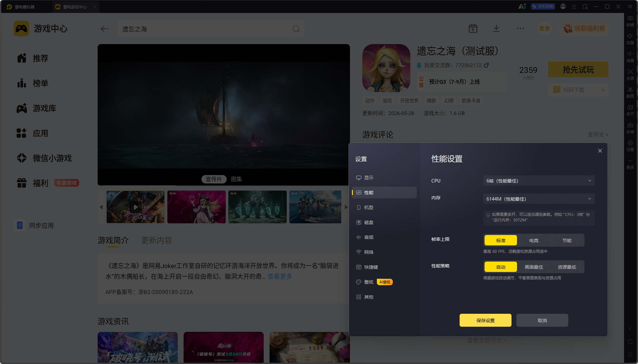Click 取消 in the settings dialog

point(542,320)
